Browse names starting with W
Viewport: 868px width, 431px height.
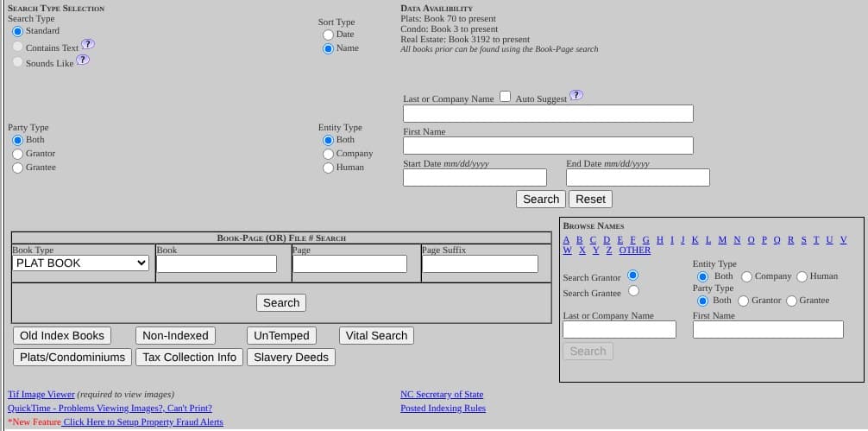[x=568, y=250]
